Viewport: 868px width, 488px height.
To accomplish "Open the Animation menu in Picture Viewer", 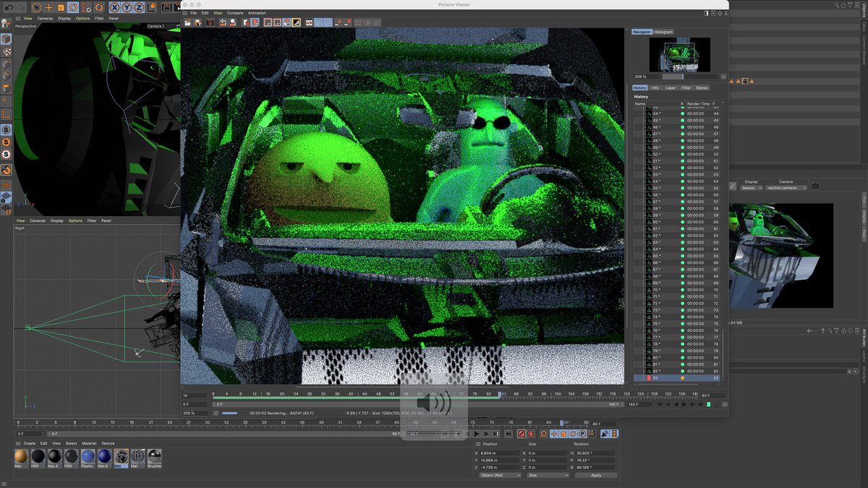I will tap(257, 13).
